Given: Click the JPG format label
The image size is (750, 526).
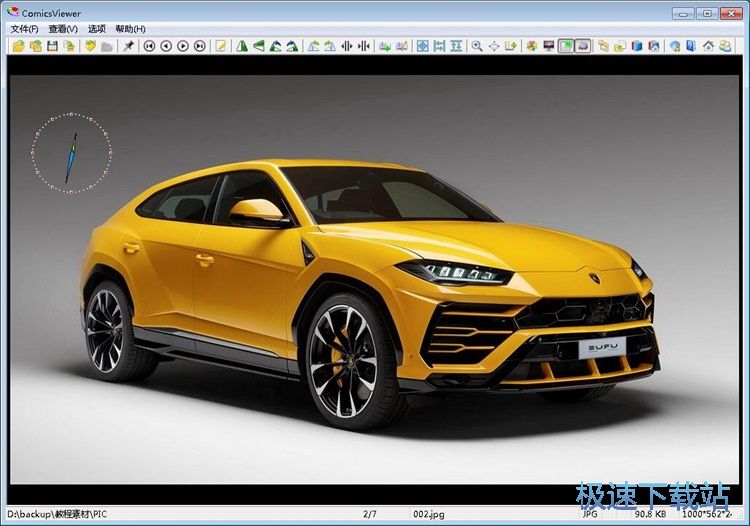Looking at the screenshot, I should [590, 514].
